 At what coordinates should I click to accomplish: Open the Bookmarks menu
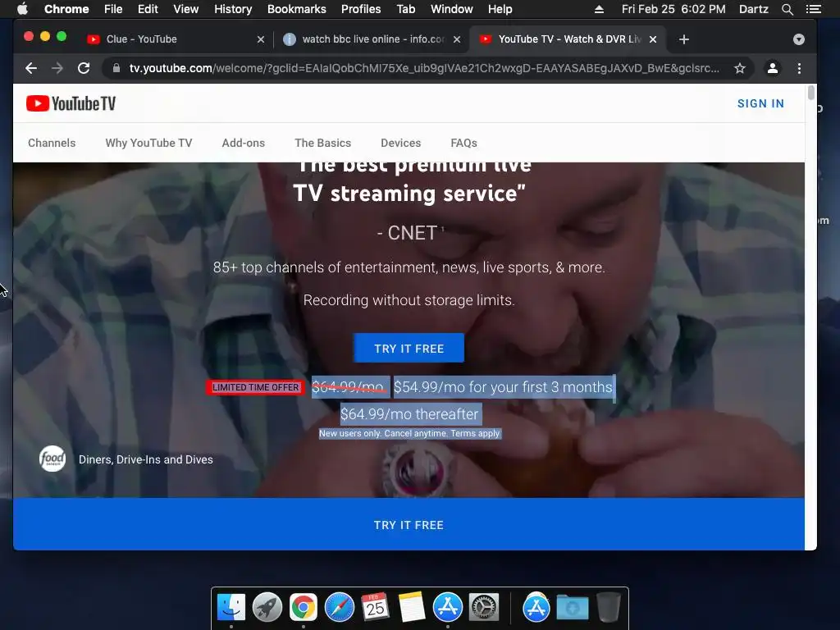point(296,9)
